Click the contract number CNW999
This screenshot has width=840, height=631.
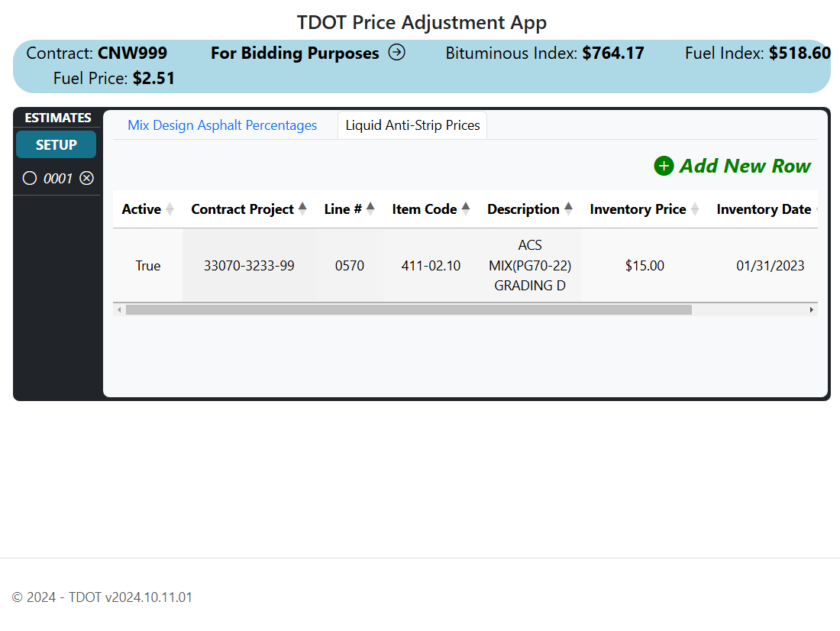[x=132, y=53]
